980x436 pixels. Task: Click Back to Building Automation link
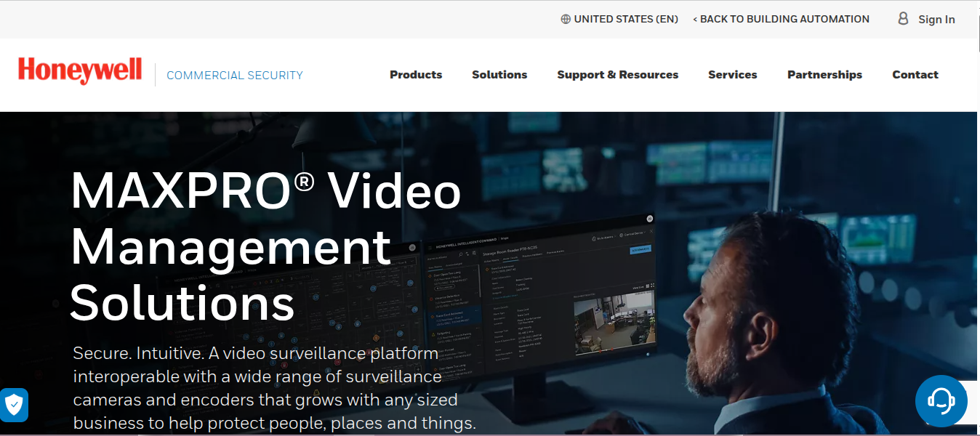click(781, 20)
